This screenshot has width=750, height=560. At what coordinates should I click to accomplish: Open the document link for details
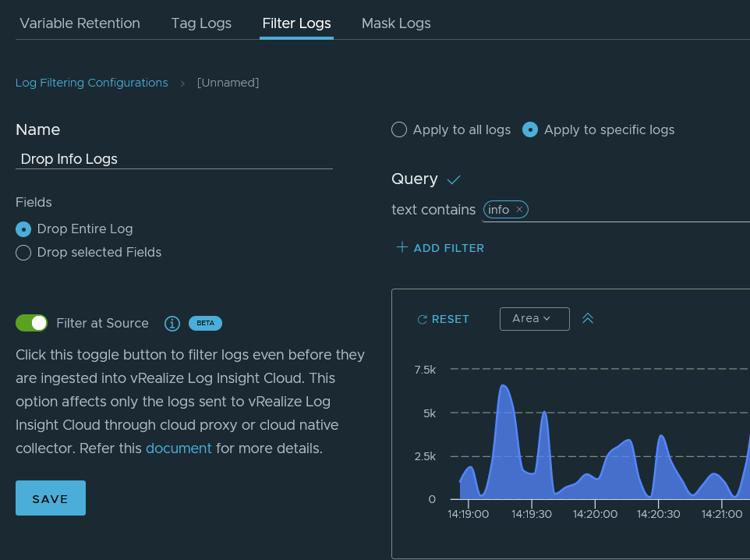[x=179, y=448]
